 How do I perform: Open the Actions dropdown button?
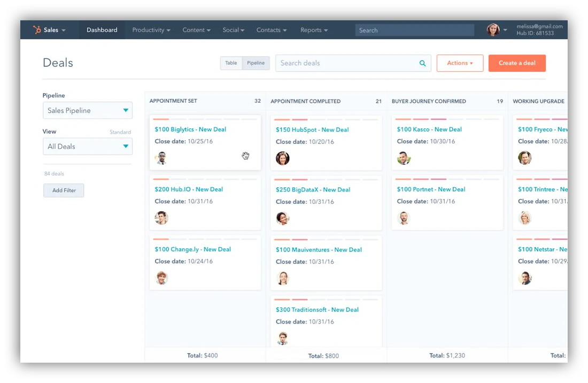tap(460, 63)
